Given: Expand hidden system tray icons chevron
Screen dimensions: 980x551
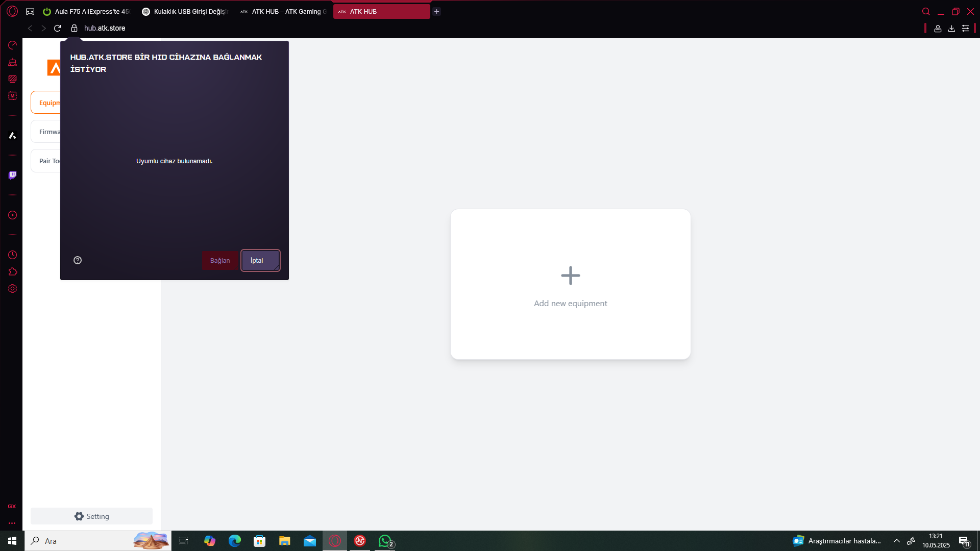Looking at the screenshot, I should [896, 541].
